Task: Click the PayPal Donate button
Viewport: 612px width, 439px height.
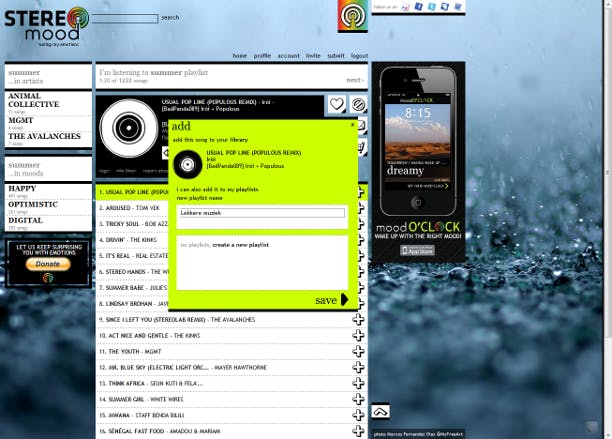Action: 48,264
